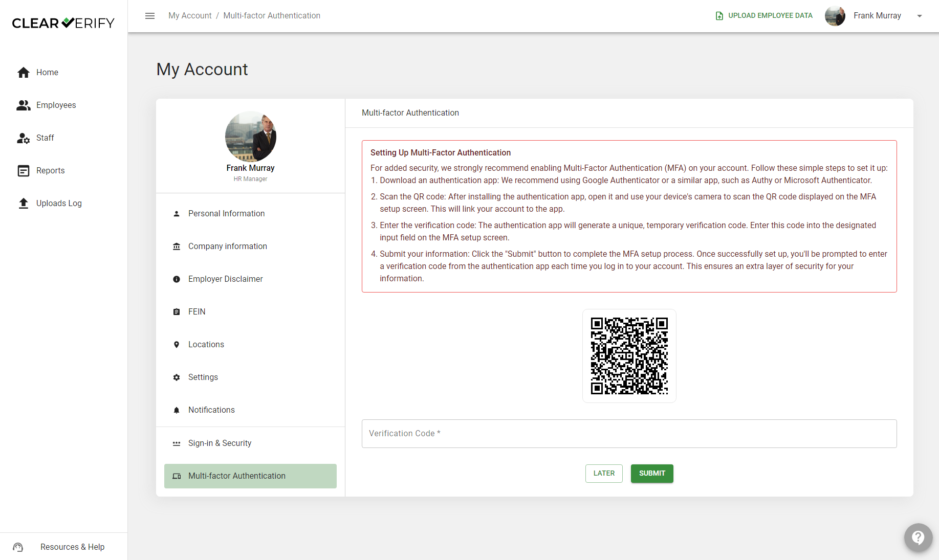Screen dimensions: 939x560
Task: Click the Locations pin icon
Action: 177,345
